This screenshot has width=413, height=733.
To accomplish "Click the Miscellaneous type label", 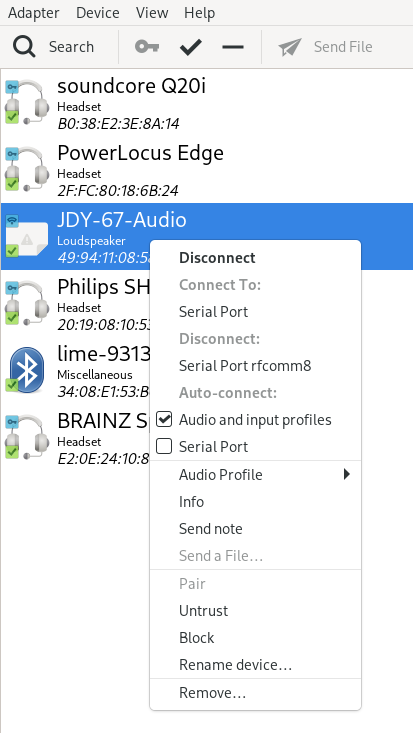I will click(94, 375).
